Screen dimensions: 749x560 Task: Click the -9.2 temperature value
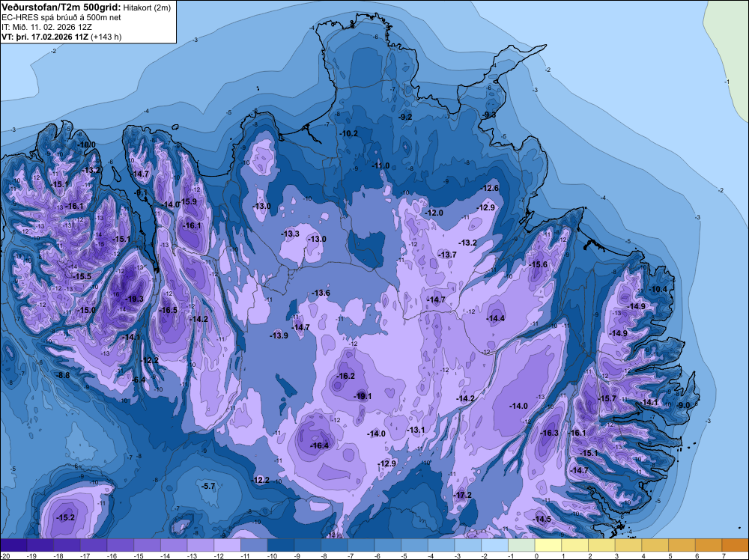(405, 117)
